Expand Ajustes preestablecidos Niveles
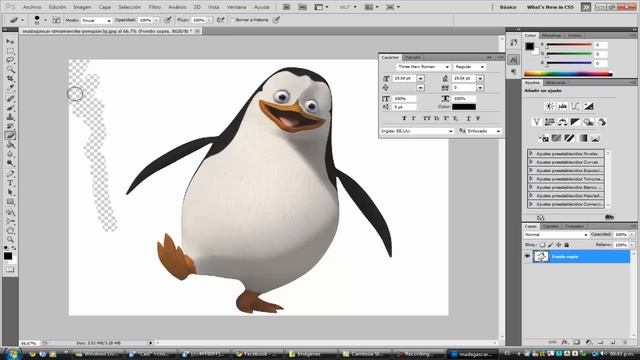Image resolution: width=640 pixels, height=360 pixels. click(x=531, y=153)
